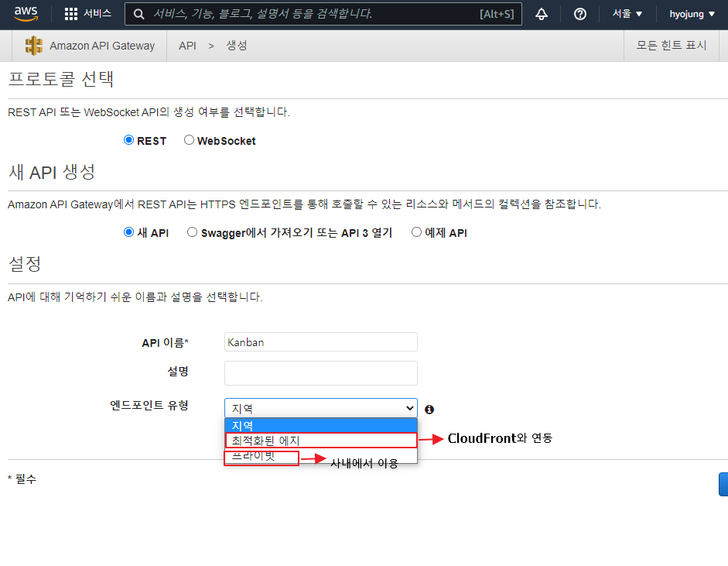Screen dimensions: 728x566
Task: Click the Amazon API Gateway logo icon
Action: tap(34, 46)
